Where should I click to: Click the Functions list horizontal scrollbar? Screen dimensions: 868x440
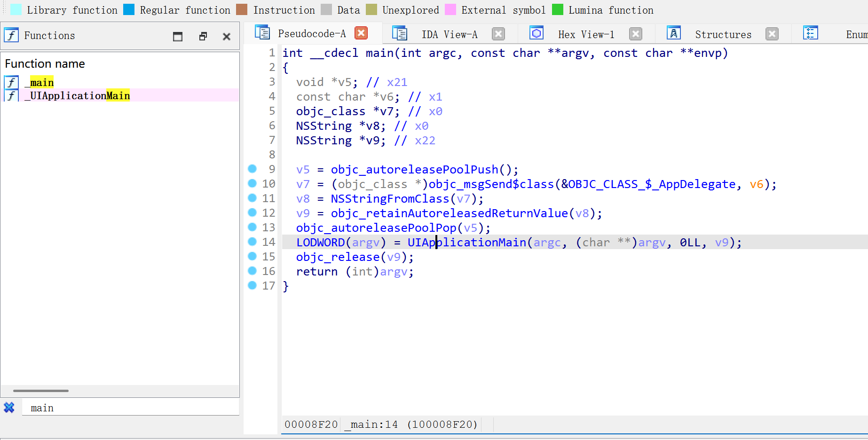(x=41, y=391)
